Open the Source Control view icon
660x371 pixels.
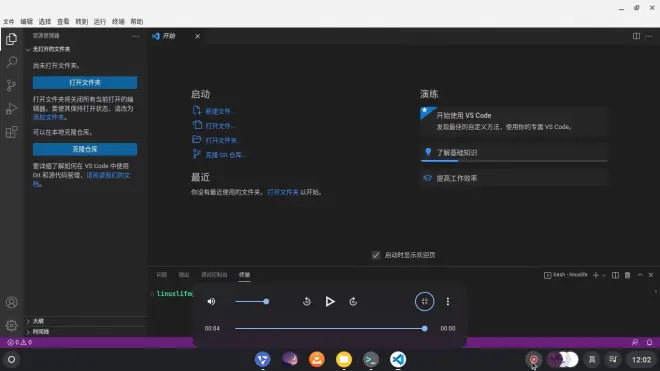tap(11, 85)
